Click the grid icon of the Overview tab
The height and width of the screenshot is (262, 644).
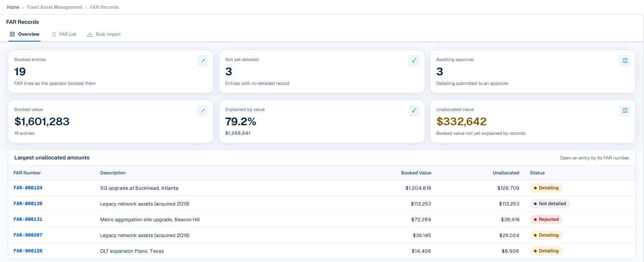(12, 34)
